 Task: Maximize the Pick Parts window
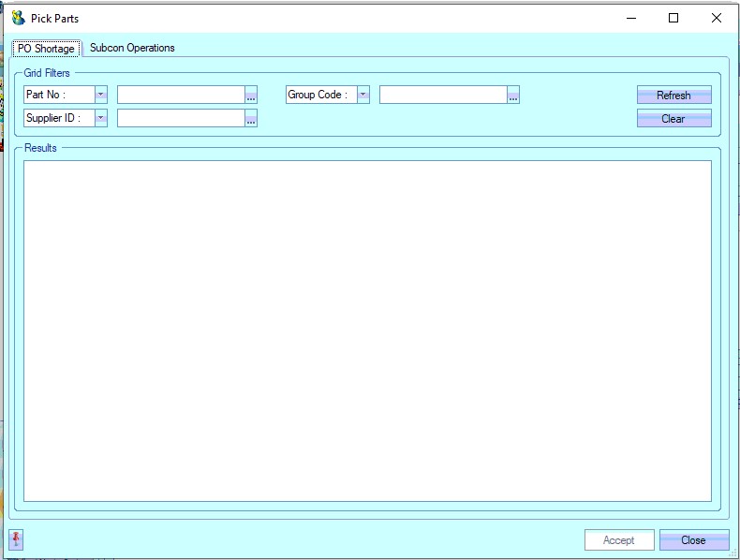coord(673,18)
